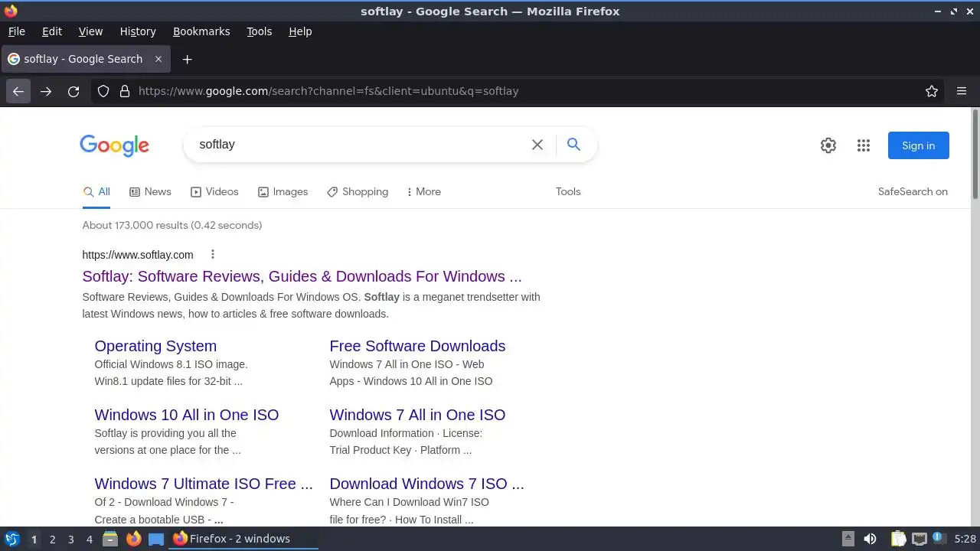Click the About 173,000 results text
Image resolution: width=980 pixels, height=551 pixels.
click(x=172, y=225)
